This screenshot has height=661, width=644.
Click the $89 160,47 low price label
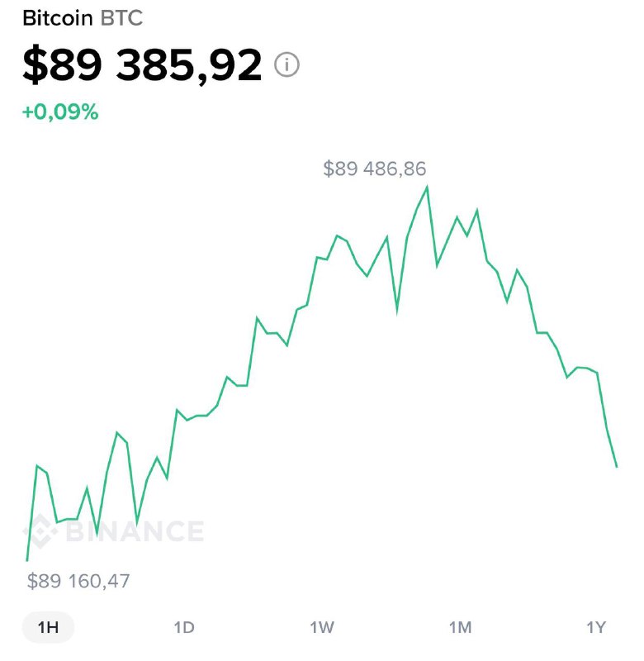78,581
